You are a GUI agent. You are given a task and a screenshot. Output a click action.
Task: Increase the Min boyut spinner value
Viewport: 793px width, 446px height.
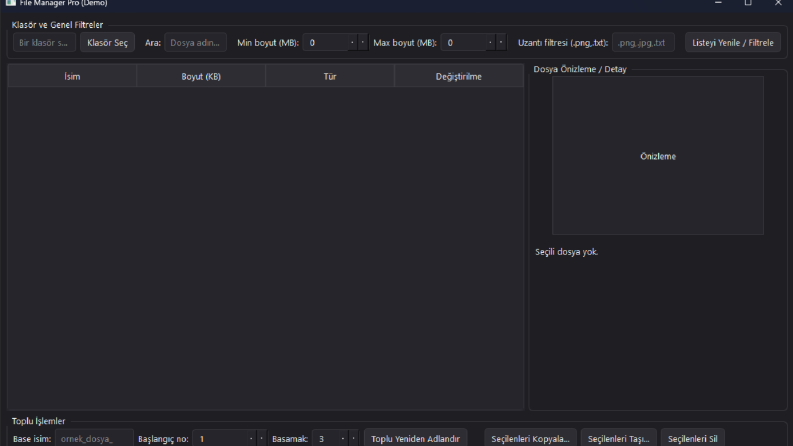[353, 42]
